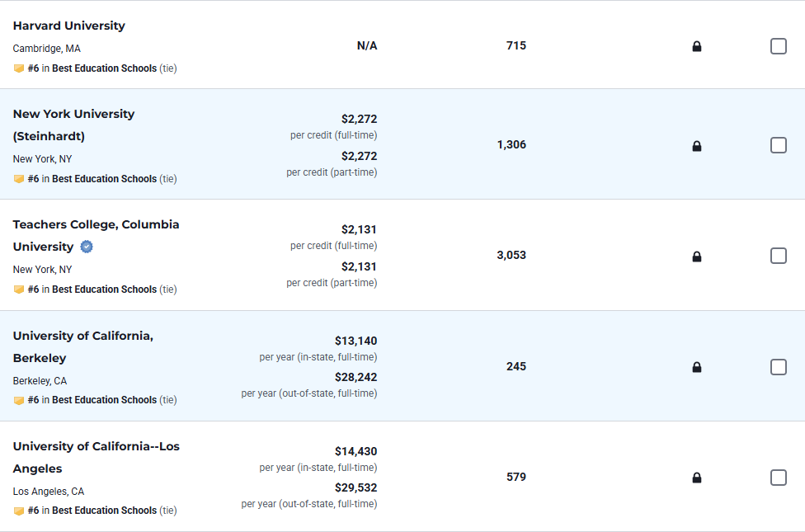
Task: Click Best Education Schools ranking link under Harvard
Action: click(104, 68)
